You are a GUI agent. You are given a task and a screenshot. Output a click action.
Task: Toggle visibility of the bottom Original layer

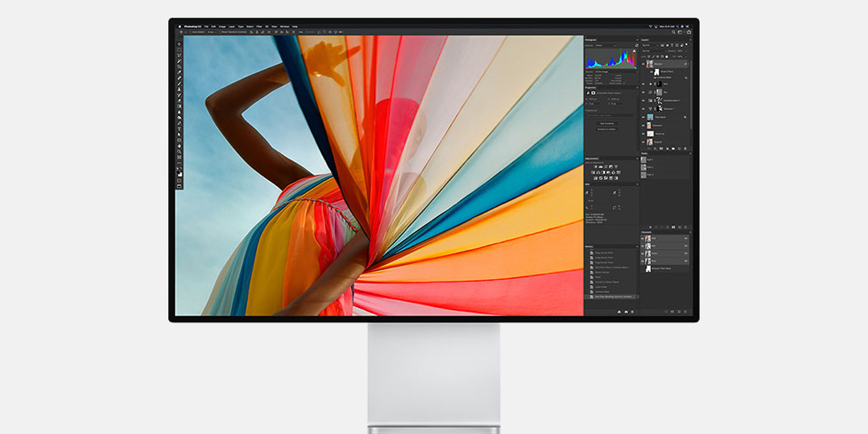coord(643,141)
